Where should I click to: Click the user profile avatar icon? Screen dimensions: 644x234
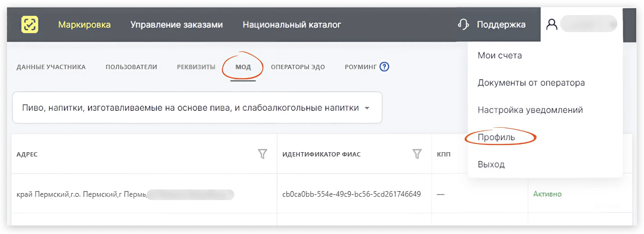(x=551, y=25)
